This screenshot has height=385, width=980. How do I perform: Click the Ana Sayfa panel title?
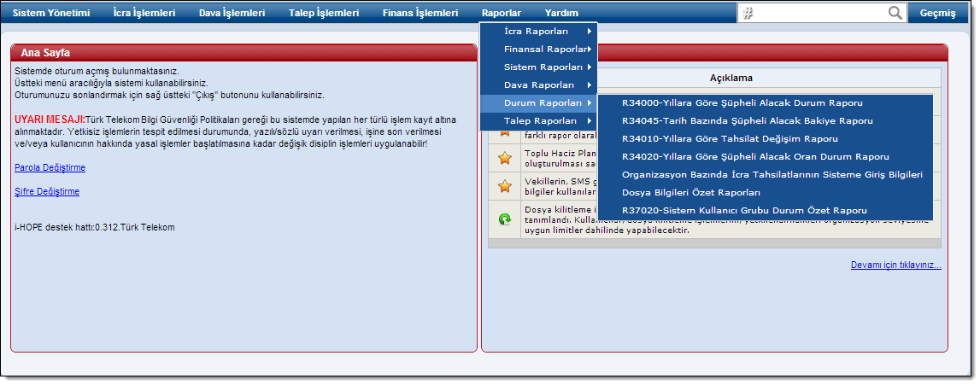(45, 52)
